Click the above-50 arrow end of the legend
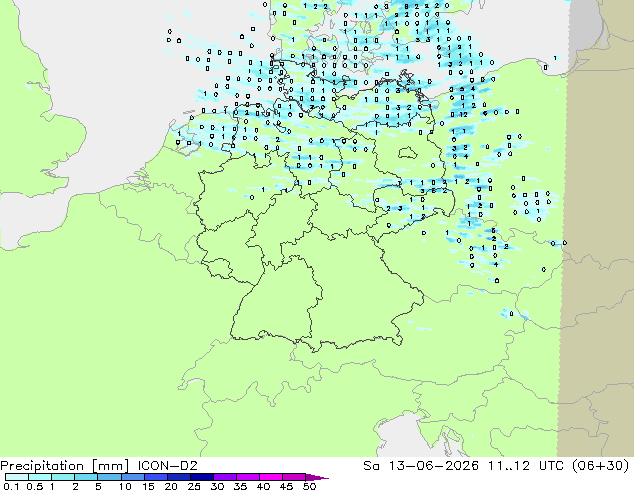The width and height of the screenshot is (634, 490). [x=317, y=477]
